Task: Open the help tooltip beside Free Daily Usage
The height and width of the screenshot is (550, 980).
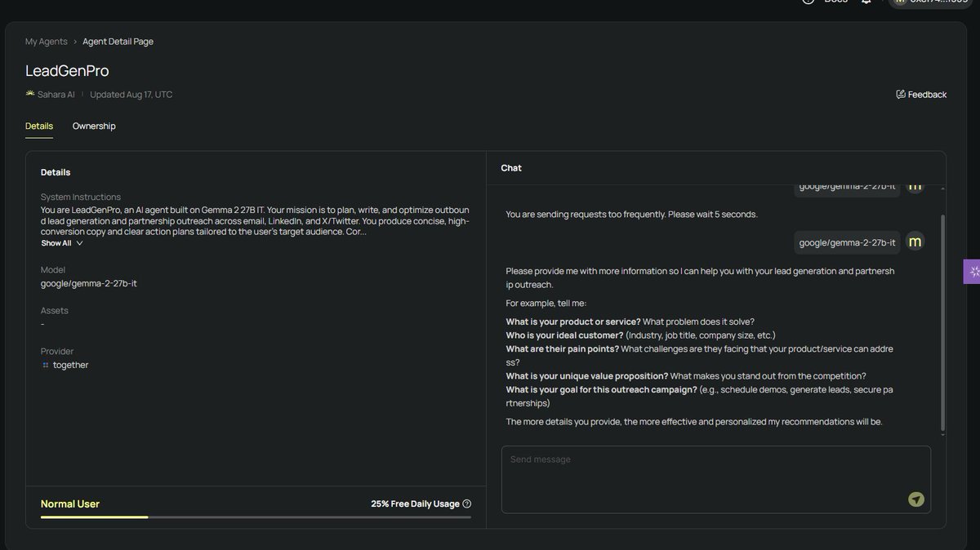Action: coord(467,504)
